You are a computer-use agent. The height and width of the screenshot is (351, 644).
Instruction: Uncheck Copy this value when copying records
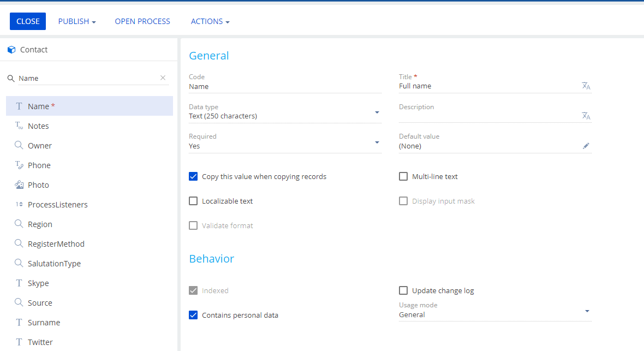(193, 176)
